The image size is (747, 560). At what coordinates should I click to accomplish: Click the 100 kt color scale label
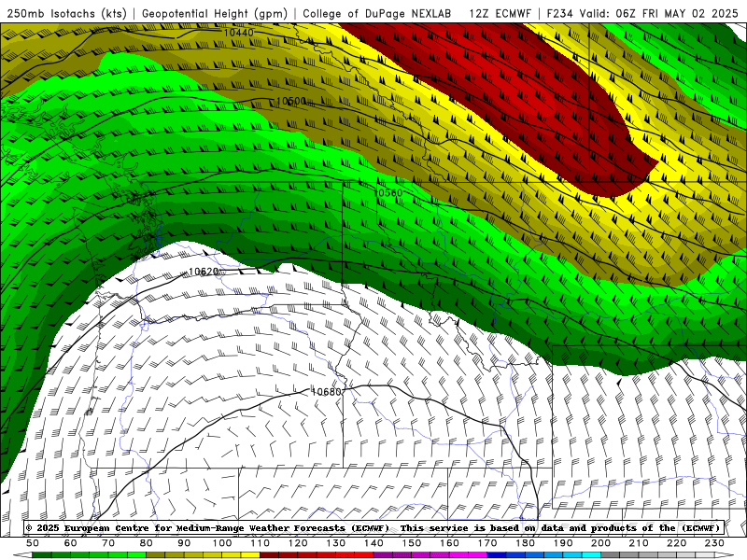coord(222,543)
